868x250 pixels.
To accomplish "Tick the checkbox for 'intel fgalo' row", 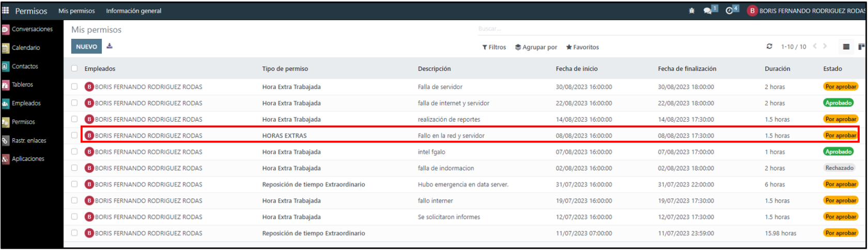I will [x=74, y=152].
